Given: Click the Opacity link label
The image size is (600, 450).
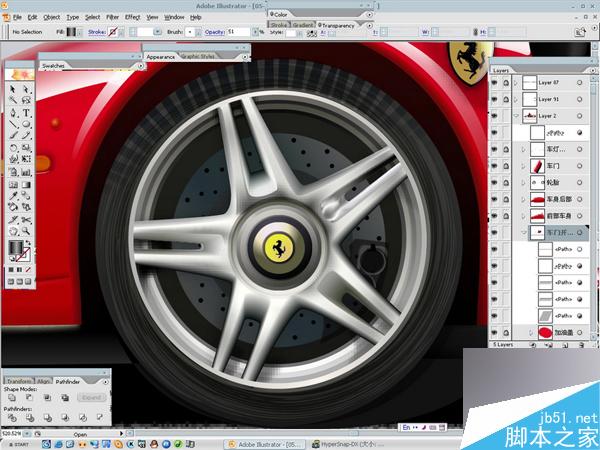Looking at the screenshot, I should point(214,32).
